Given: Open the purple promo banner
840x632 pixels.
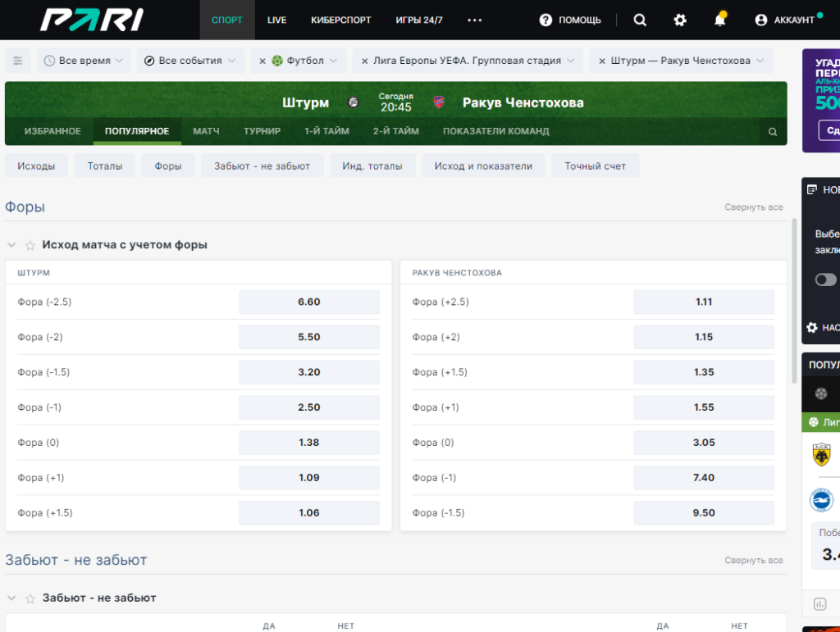Looking at the screenshot, I should click(x=820, y=101).
